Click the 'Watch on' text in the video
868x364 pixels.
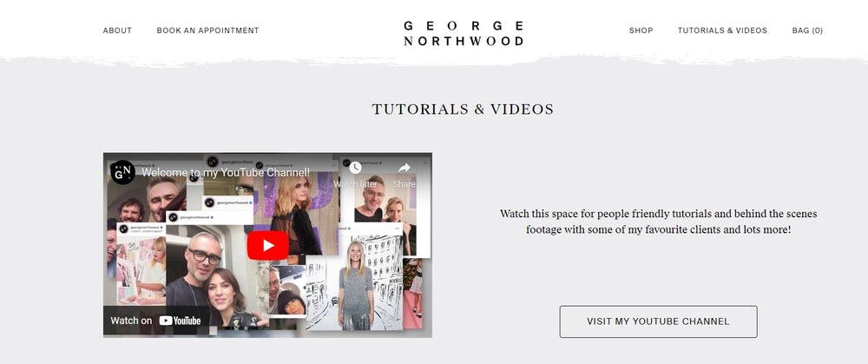tap(131, 321)
